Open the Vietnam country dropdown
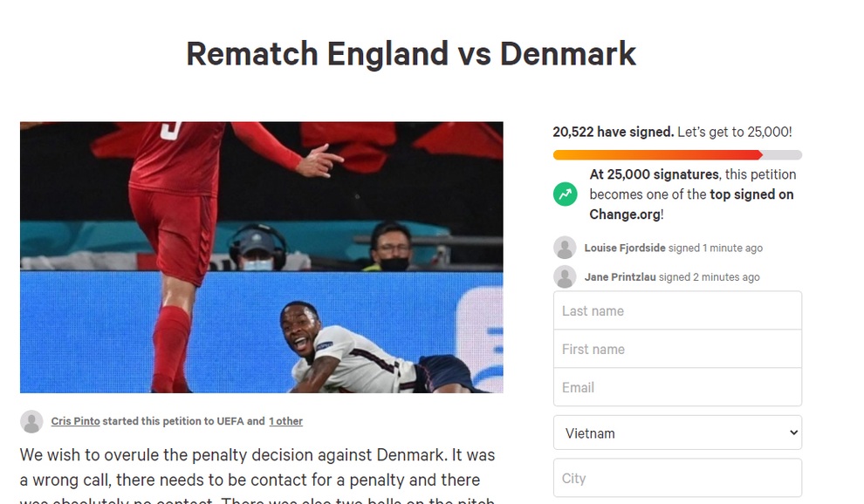Image resolution: width=864 pixels, height=504 pixels. pyautogui.click(x=677, y=433)
